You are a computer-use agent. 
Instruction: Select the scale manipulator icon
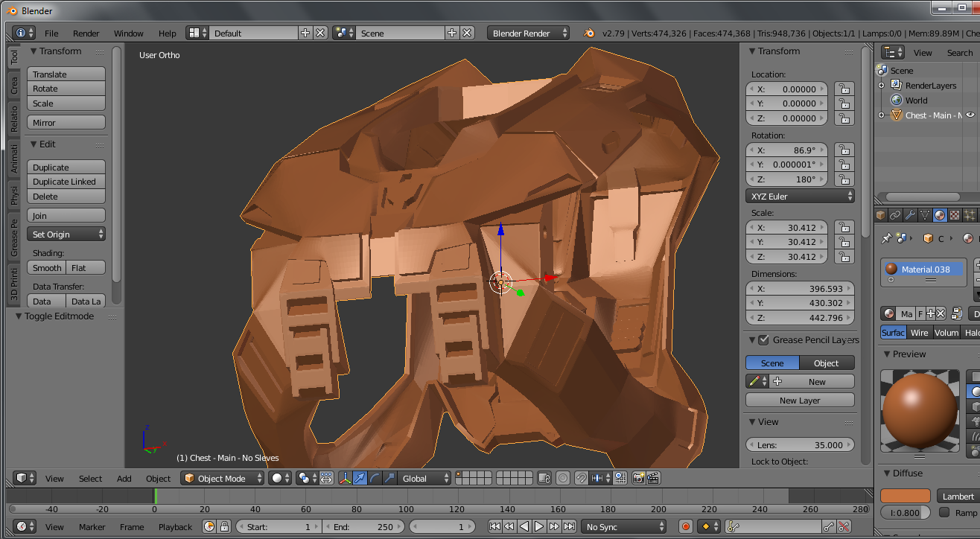pyautogui.click(x=389, y=478)
